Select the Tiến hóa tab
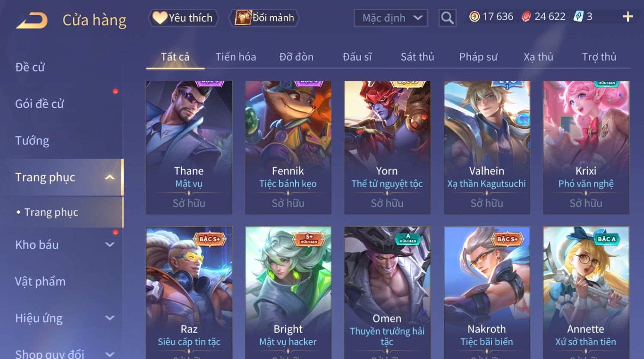This screenshot has height=359, width=644. tap(236, 57)
